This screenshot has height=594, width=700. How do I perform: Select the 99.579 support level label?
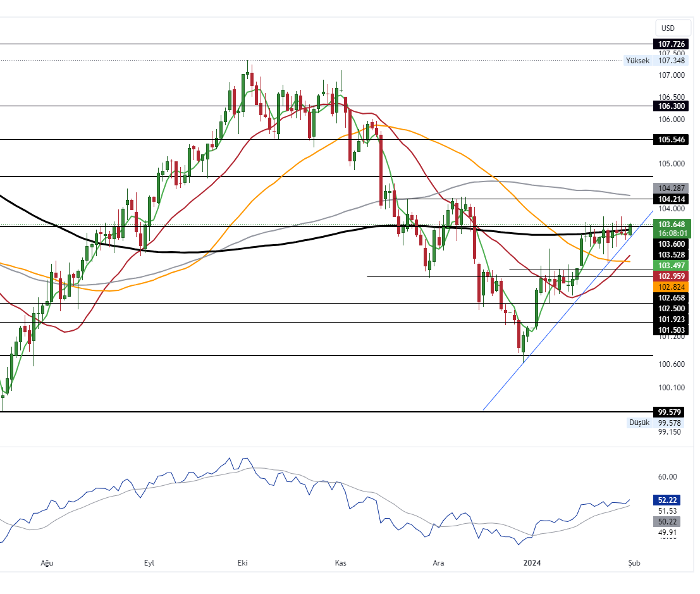pos(672,412)
